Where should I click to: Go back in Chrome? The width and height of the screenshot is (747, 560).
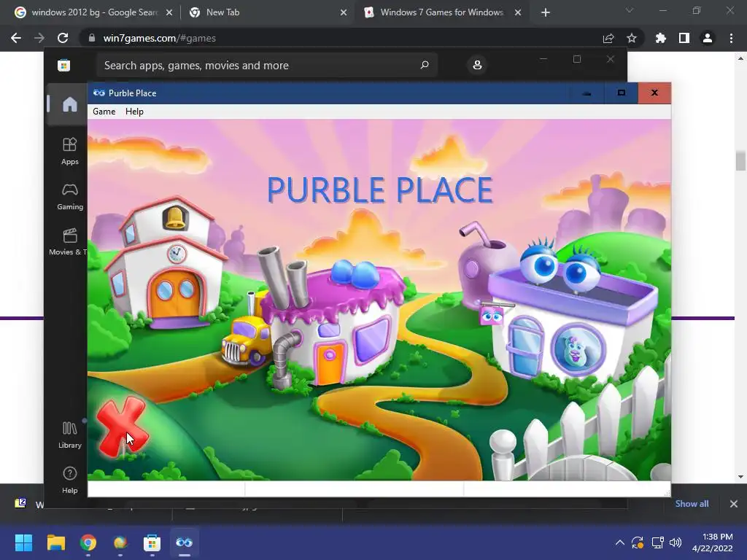point(16,38)
